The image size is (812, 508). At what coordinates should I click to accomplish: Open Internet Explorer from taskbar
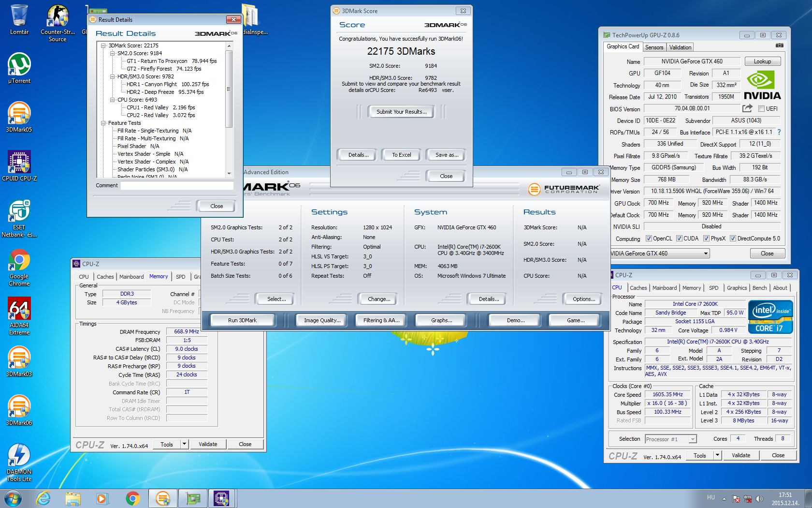[x=43, y=498]
